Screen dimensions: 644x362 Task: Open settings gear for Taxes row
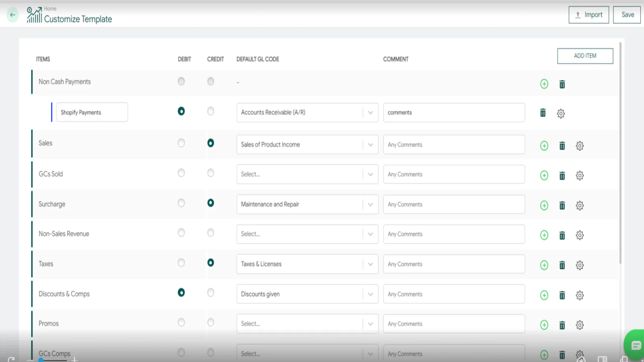pos(579,265)
